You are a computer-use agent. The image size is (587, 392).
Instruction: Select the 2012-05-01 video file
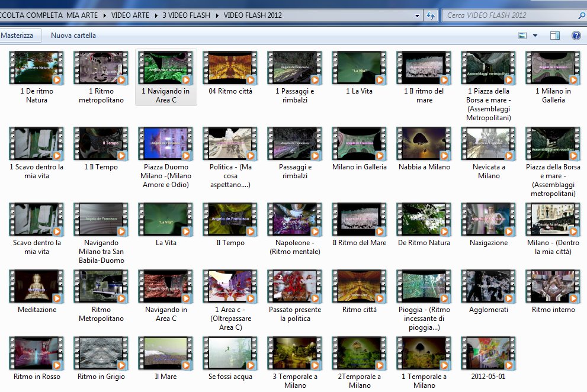point(489,354)
